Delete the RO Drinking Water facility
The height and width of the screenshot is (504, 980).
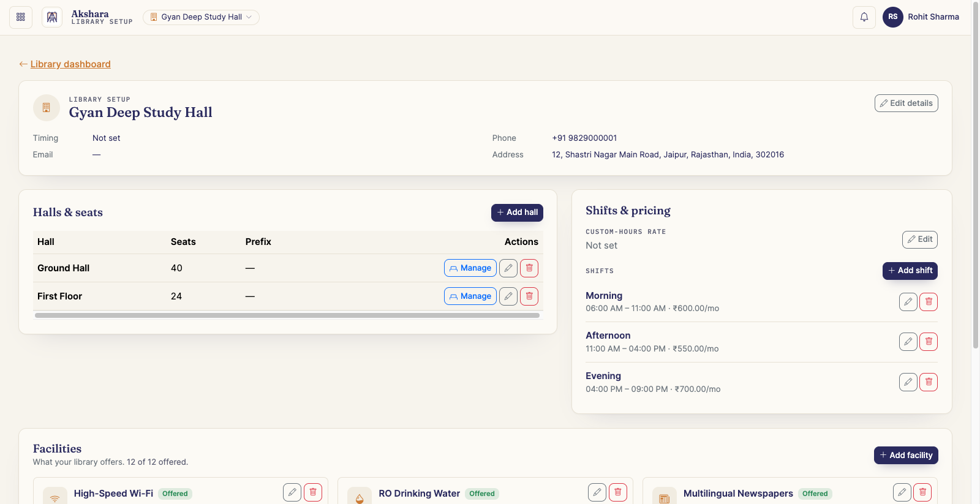tap(618, 492)
